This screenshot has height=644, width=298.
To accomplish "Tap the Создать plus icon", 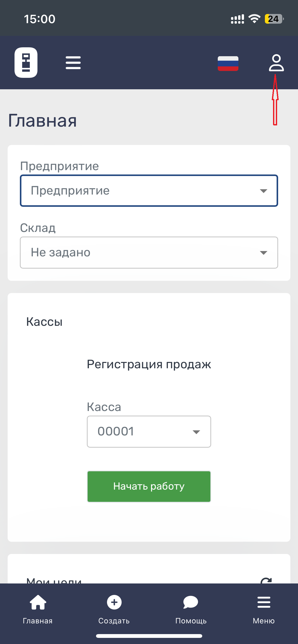I will [x=114, y=602].
